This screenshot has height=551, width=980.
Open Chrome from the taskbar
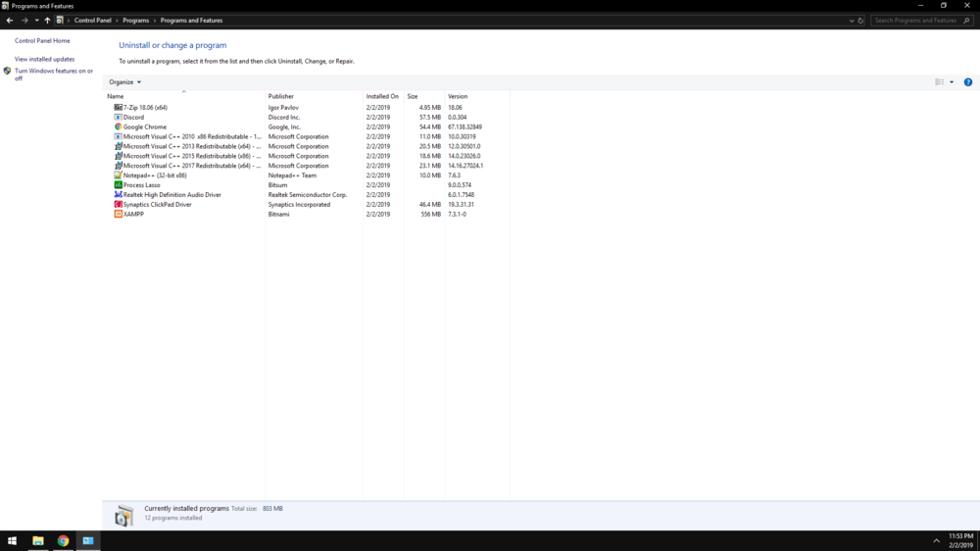tap(63, 541)
